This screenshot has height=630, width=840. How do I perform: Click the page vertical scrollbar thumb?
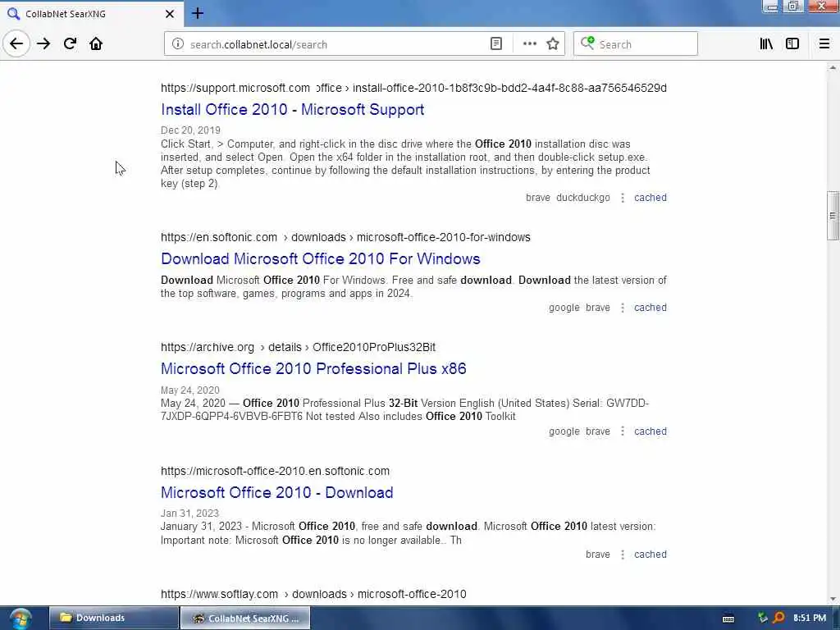coord(833,216)
